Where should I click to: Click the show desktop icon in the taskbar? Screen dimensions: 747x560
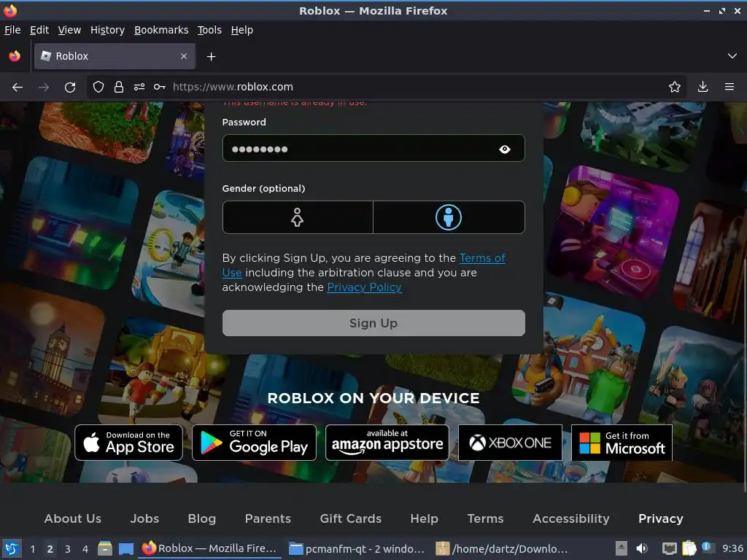pos(125,548)
